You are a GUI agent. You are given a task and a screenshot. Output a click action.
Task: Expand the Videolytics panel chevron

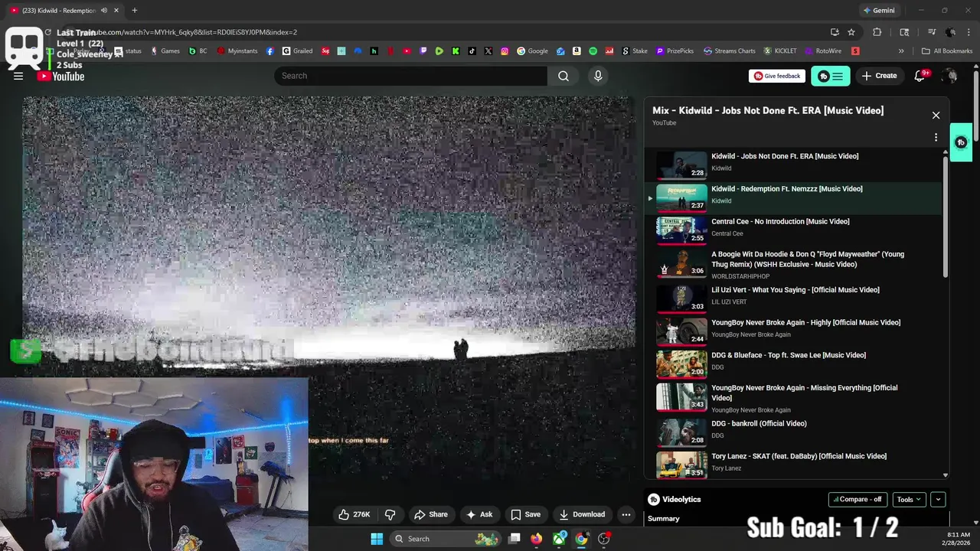pyautogui.click(x=938, y=499)
